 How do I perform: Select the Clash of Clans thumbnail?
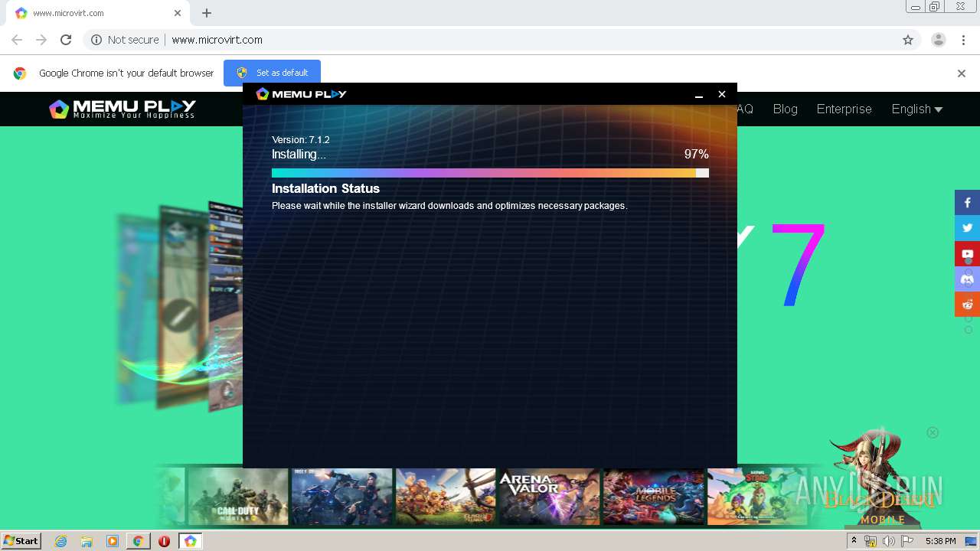(x=446, y=497)
